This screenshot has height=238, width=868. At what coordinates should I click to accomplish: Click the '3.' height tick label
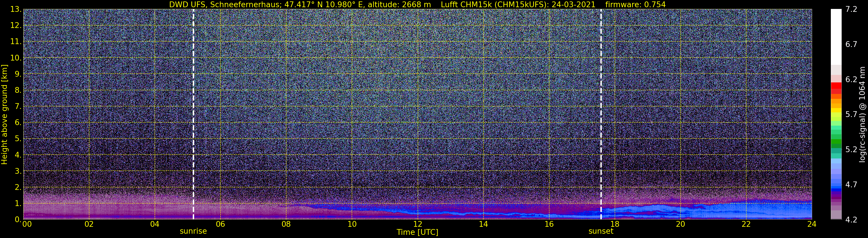pos(18,171)
